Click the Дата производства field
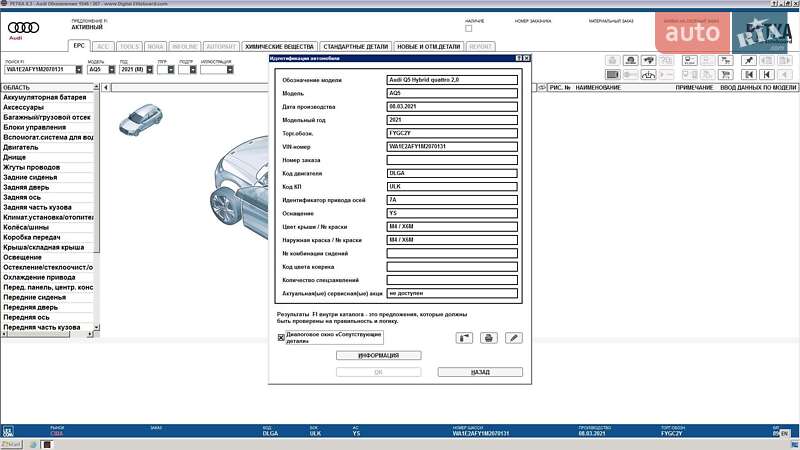 click(x=452, y=107)
